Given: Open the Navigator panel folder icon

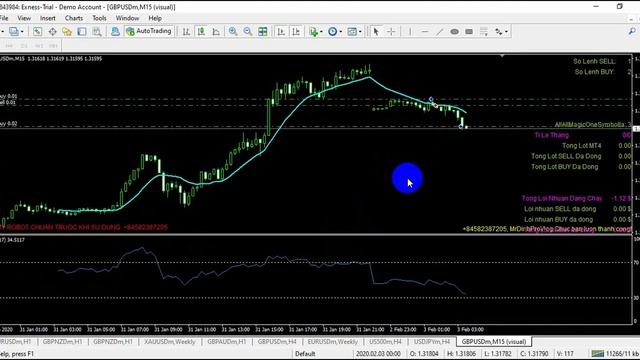Looking at the screenshot, I should coord(67,31).
